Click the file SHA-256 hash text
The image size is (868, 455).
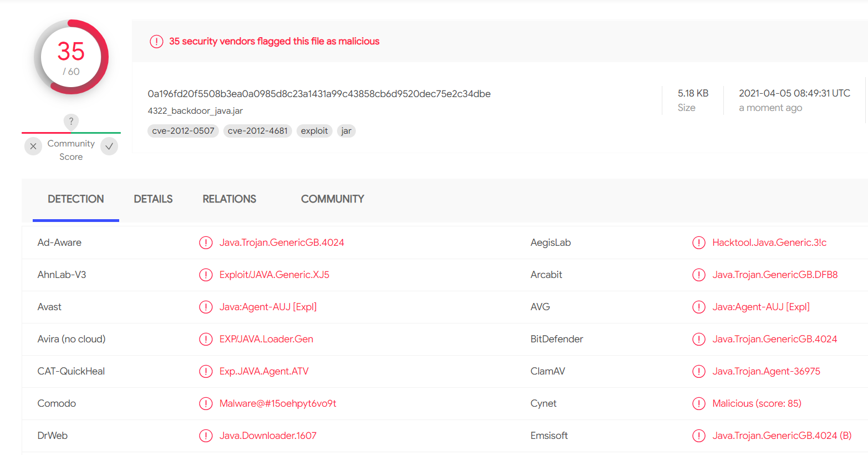coord(319,94)
